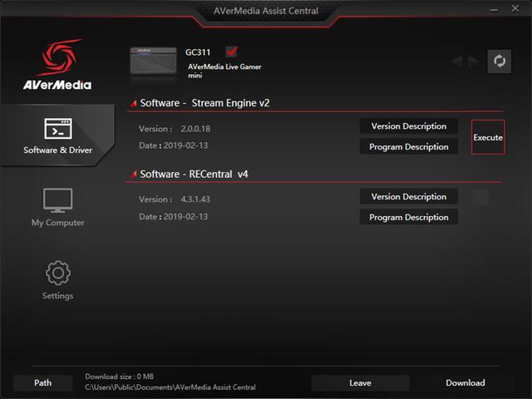This screenshot has width=532, height=399.
Task: Open Program Description for RECentral v4
Action: click(409, 218)
